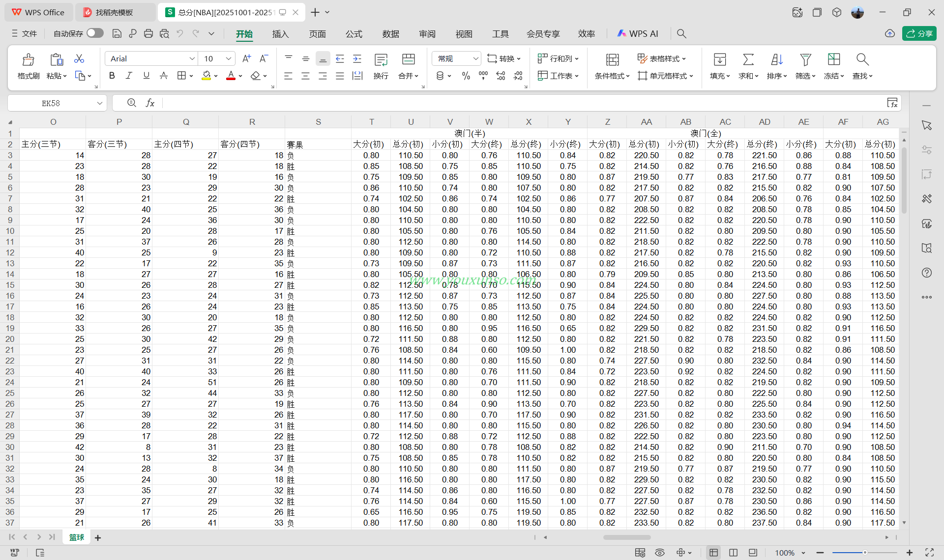Click the Find button
Screen dimensions: 944x560
pos(862,66)
